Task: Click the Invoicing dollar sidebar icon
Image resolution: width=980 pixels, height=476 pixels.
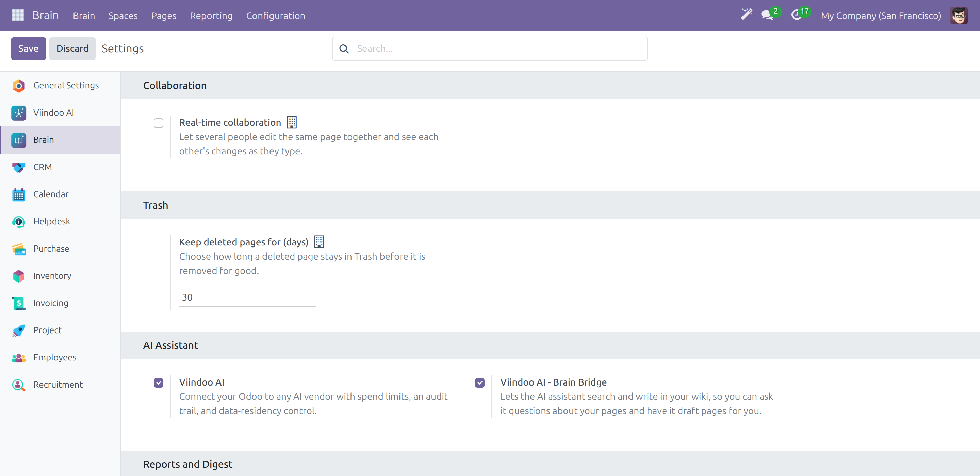Action: tap(19, 303)
